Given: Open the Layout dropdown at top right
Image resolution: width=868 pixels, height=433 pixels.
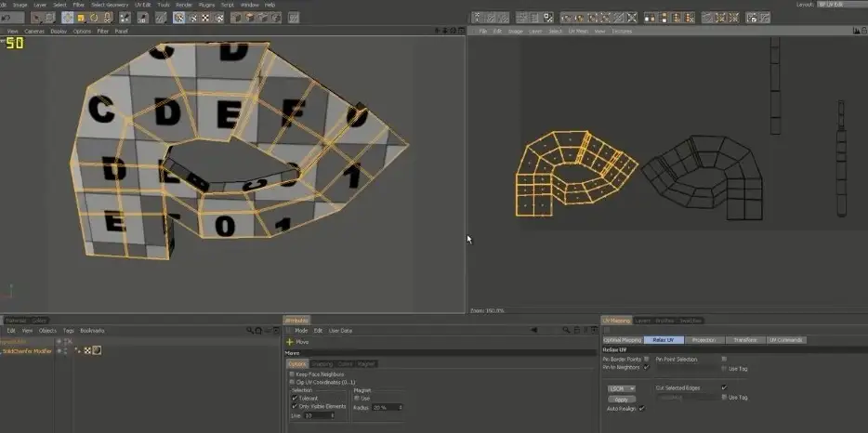Looking at the screenshot, I should point(842,4).
